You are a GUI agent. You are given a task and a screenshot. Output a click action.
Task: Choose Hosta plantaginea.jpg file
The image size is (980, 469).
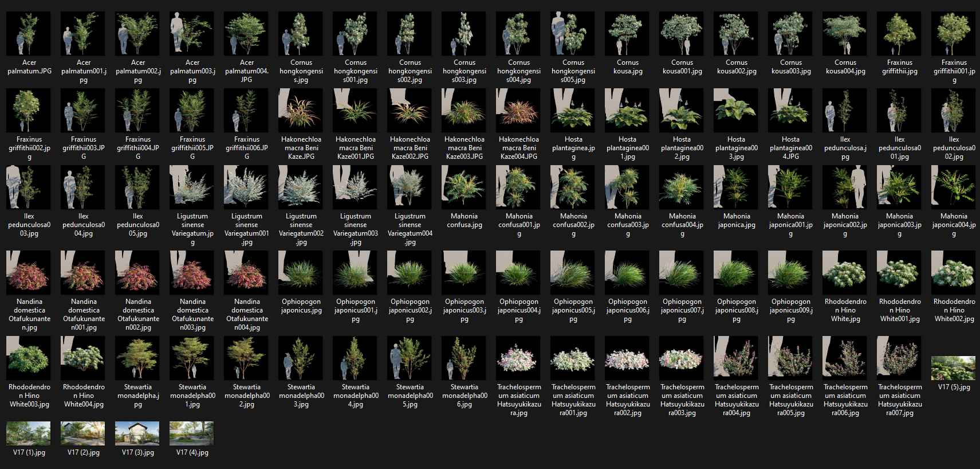(573, 111)
